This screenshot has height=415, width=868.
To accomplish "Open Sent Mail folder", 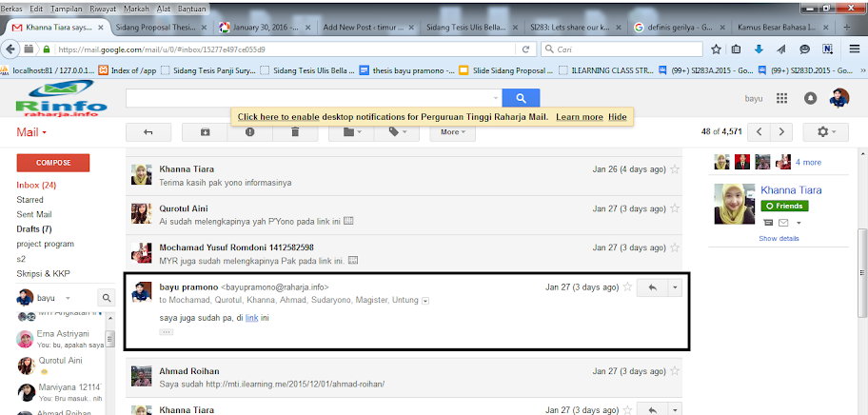I will [34, 214].
